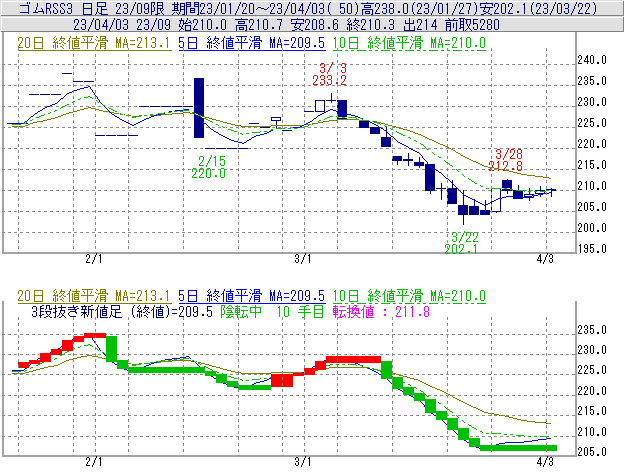Click the 195.0 price axis label
The image size is (624, 475).
pyautogui.click(x=592, y=249)
